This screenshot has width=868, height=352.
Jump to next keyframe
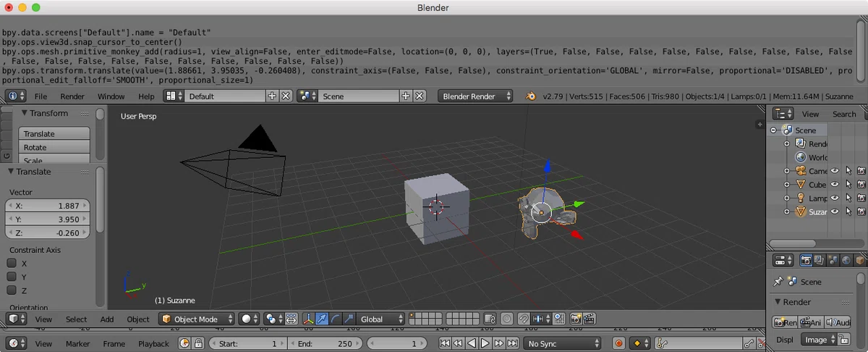tap(499, 343)
